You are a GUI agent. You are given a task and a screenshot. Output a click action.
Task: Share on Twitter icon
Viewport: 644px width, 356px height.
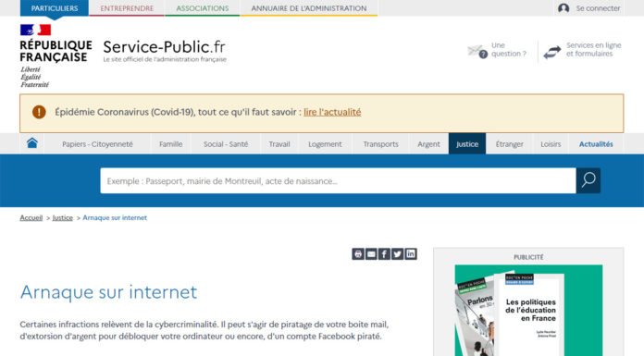(x=397, y=254)
